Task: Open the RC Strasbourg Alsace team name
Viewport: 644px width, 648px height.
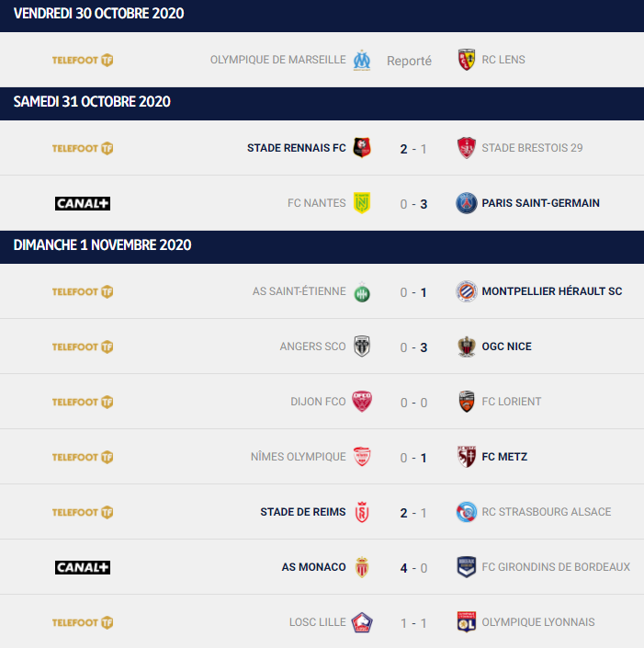Action: click(x=546, y=512)
